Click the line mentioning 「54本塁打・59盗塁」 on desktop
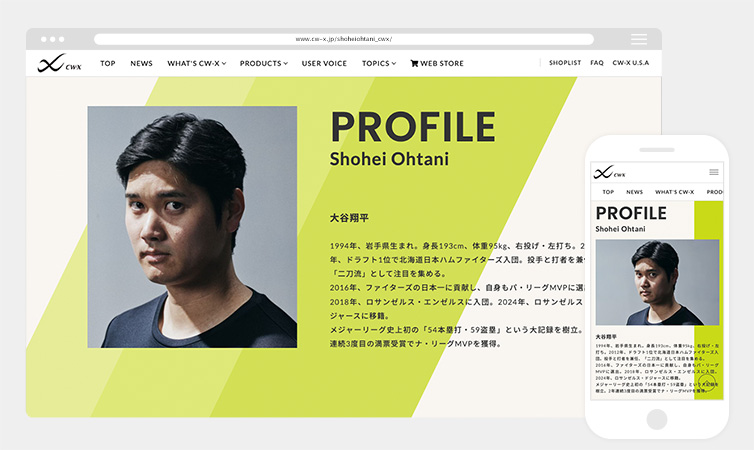 456,330
